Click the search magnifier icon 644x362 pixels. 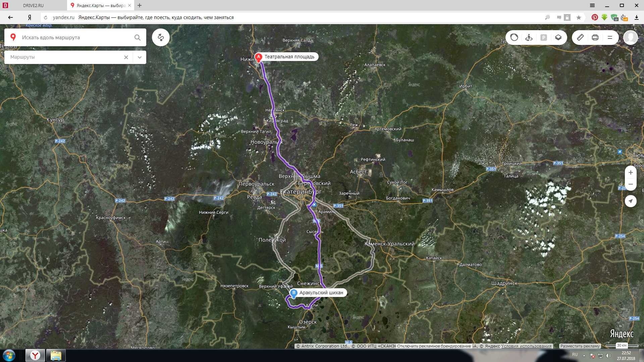click(138, 38)
